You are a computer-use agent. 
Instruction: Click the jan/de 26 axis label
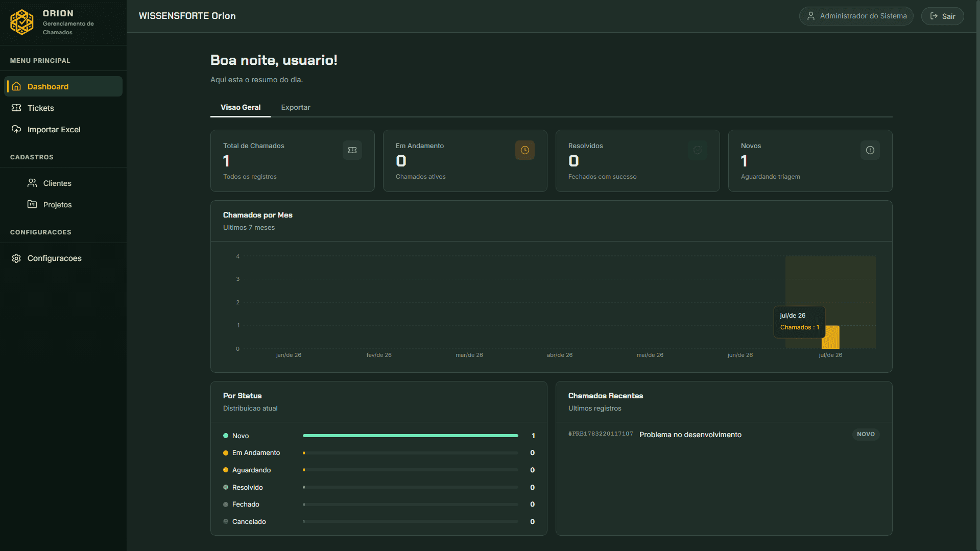coord(289,355)
